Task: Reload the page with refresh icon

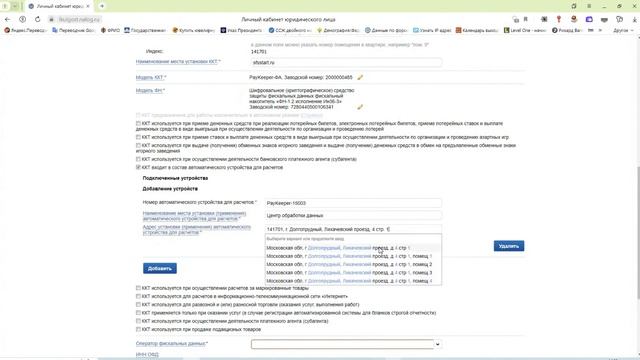Action: 38,19
